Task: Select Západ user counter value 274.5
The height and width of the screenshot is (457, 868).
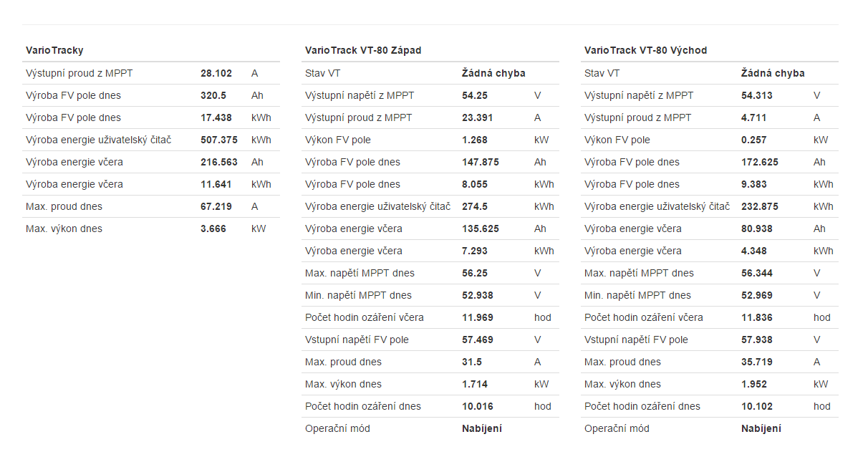Action: tap(475, 206)
